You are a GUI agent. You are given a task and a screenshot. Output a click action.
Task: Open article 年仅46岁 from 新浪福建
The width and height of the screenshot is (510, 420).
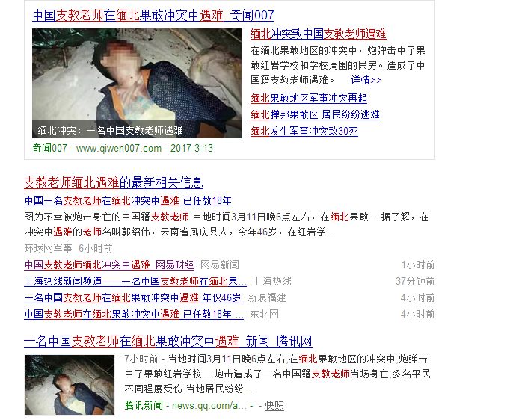[132, 297]
